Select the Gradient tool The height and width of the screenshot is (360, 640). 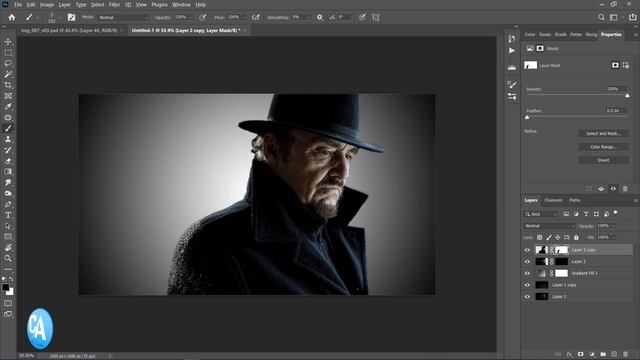coord(8,171)
